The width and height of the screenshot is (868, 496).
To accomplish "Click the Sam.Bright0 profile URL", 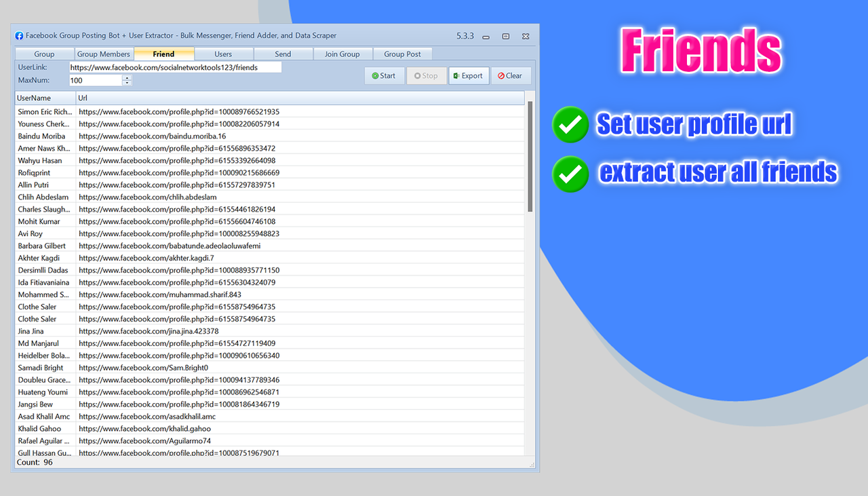I will pyautogui.click(x=143, y=368).
